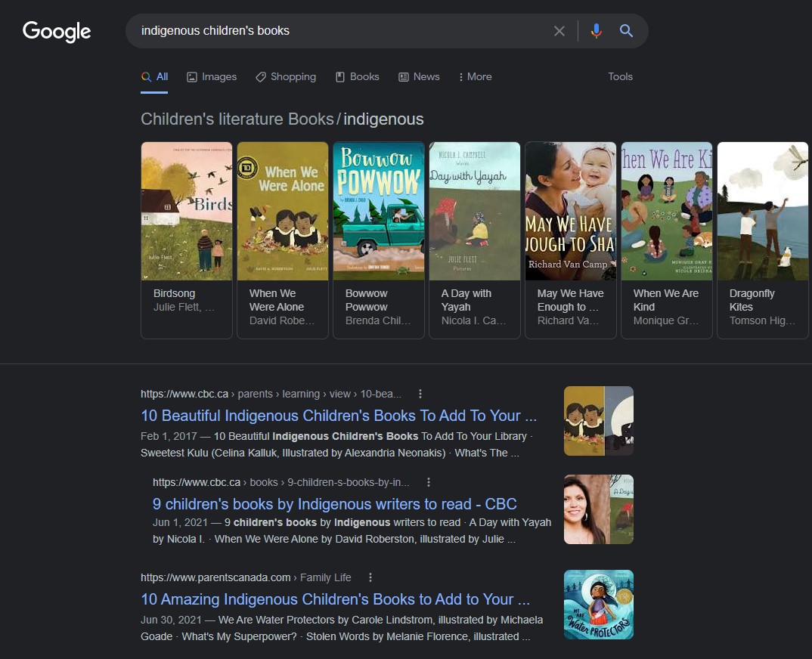Submit search with the magnifier icon

626,31
